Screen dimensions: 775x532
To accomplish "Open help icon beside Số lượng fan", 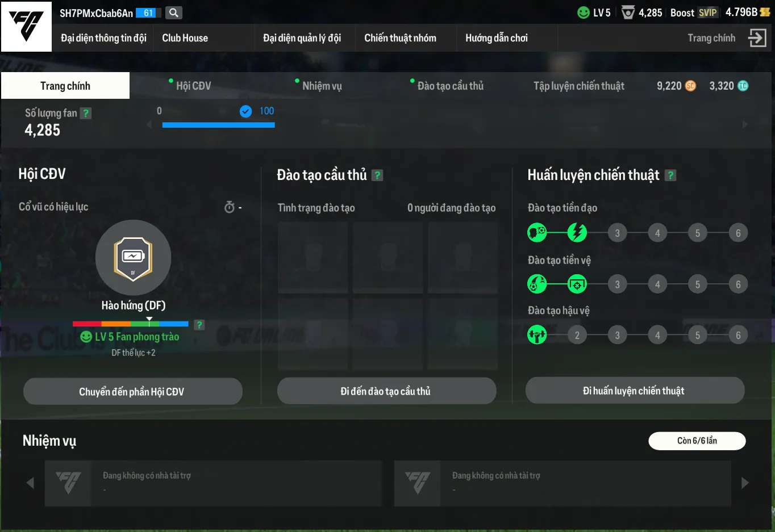I will 86,113.
